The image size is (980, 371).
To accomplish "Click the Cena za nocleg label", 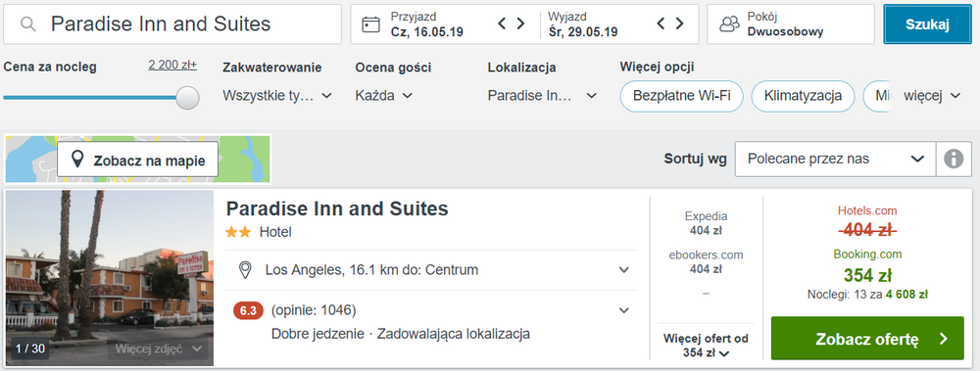I will [50, 67].
